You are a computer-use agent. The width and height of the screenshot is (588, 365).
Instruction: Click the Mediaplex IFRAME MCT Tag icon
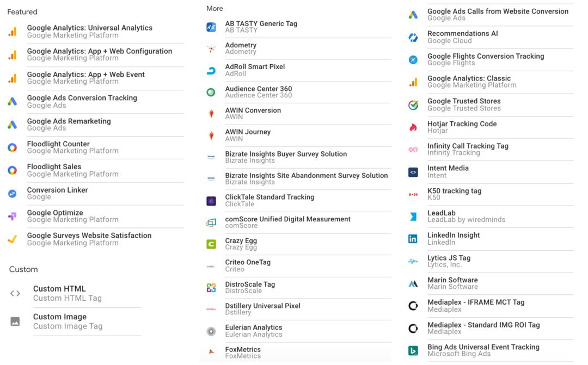[x=413, y=306]
